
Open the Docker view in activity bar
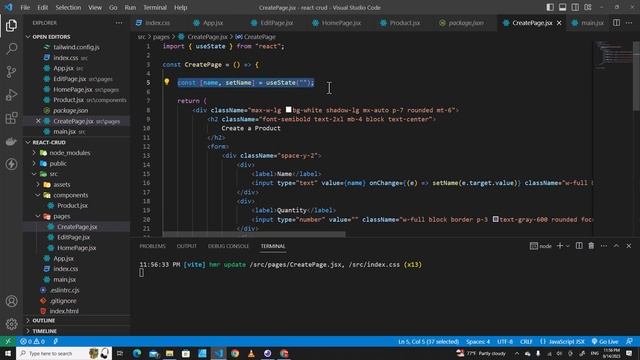[11, 141]
